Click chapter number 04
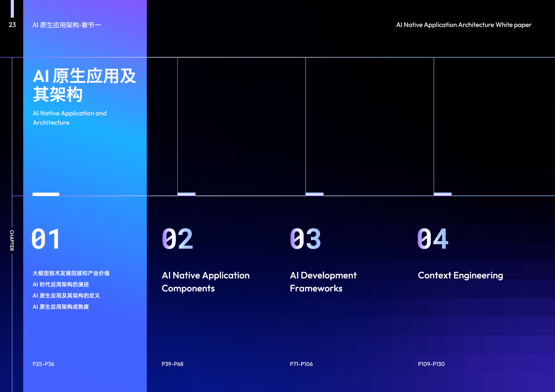The height and width of the screenshot is (392, 555). pyautogui.click(x=433, y=239)
